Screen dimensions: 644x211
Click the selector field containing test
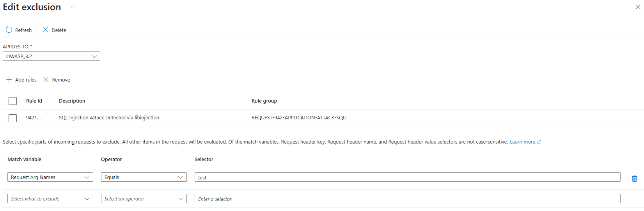pos(407,177)
